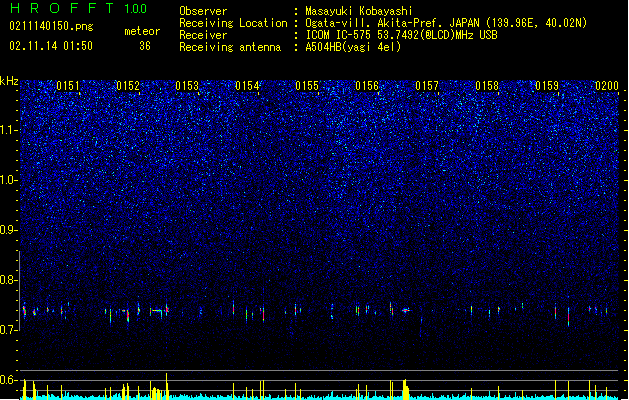Click the Receiving antenna label
The height and width of the screenshot is (400, 629).
coord(230,47)
